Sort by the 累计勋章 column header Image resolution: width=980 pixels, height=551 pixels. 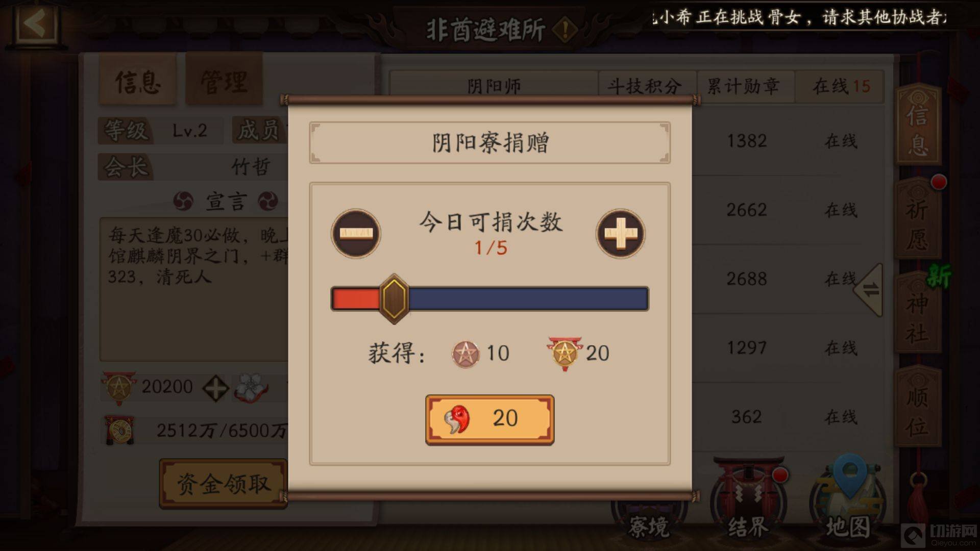click(x=743, y=86)
